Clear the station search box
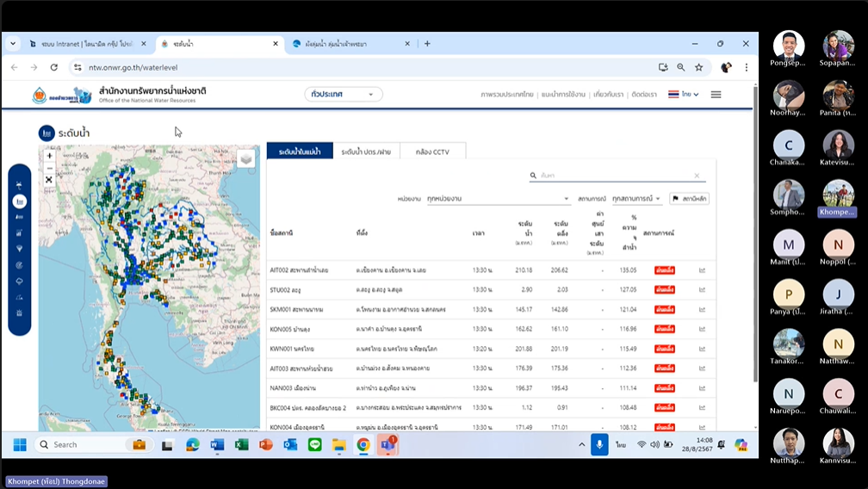The width and height of the screenshot is (868, 489). 697,176
